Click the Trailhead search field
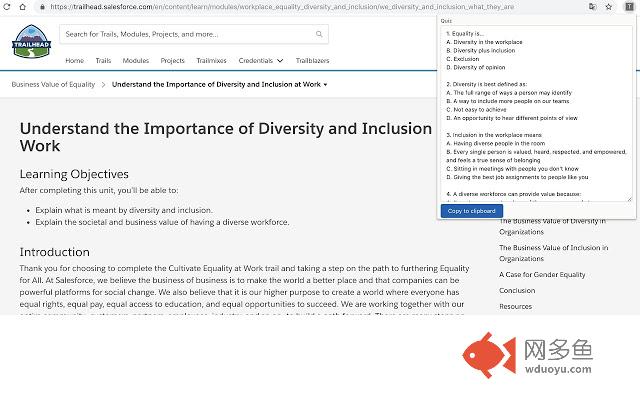This screenshot has height=400, width=640. 194,34
